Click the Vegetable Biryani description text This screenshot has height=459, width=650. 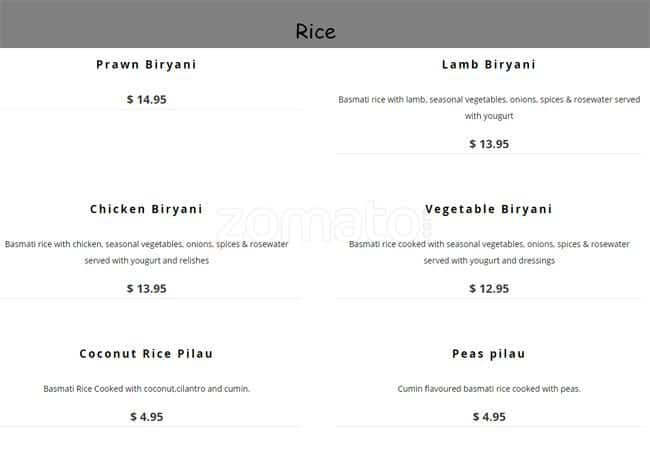click(x=489, y=252)
